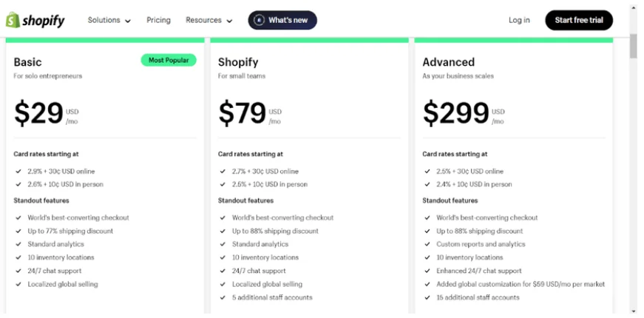
Task: Click the $299 price
Action: [456, 113]
